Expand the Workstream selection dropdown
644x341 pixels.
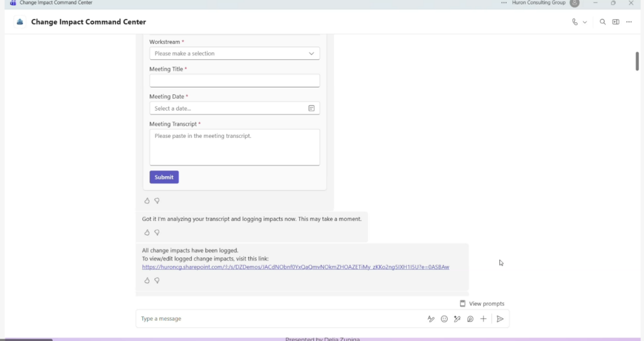click(x=234, y=53)
